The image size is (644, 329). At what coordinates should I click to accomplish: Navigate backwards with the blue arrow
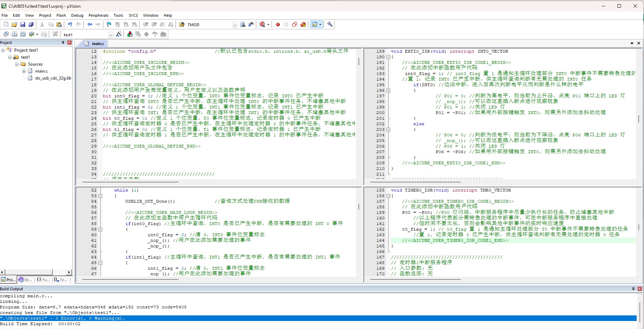point(90,24)
